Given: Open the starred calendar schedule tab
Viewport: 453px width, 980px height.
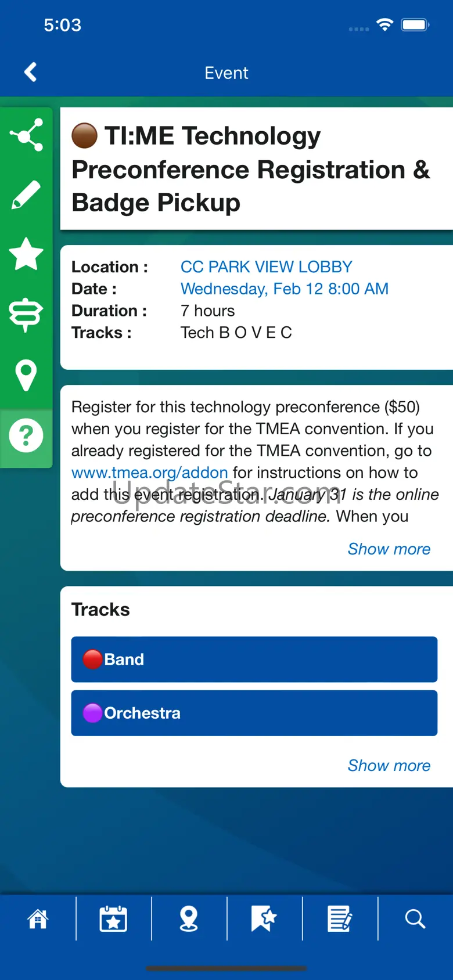Looking at the screenshot, I should [x=113, y=919].
